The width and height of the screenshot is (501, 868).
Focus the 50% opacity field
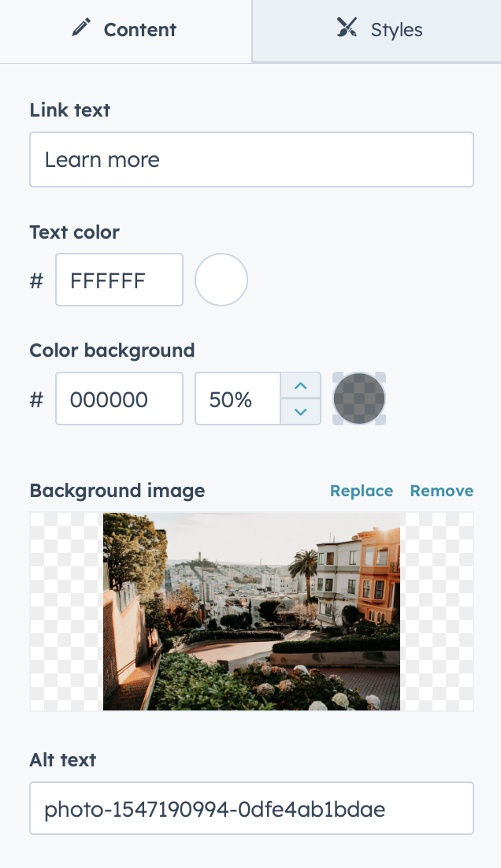coord(238,399)
